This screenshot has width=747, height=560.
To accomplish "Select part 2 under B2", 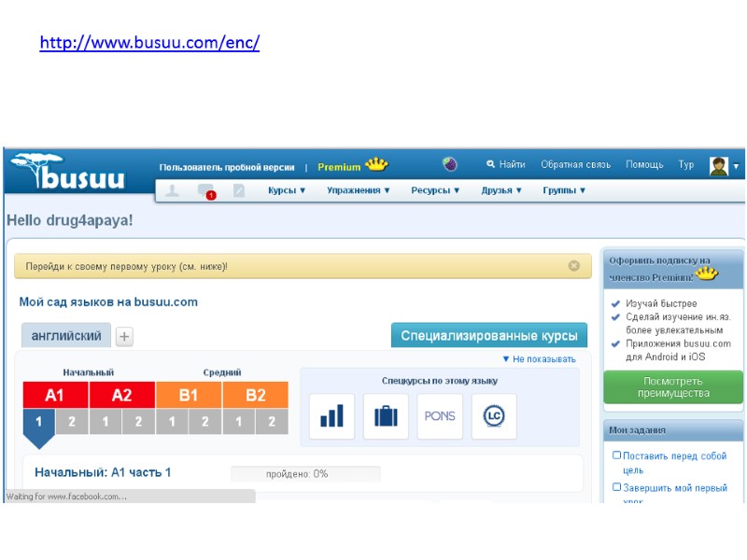I will tap(272, 422).
